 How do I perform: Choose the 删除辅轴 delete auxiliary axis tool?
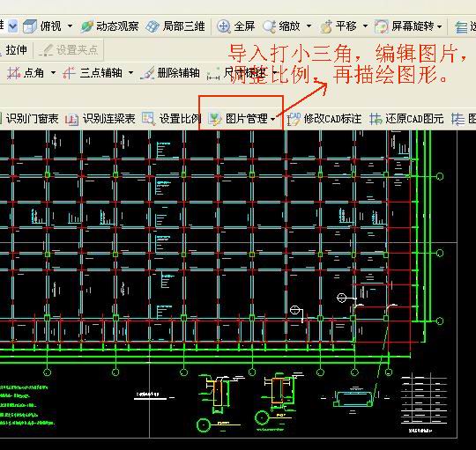(170, 73)
